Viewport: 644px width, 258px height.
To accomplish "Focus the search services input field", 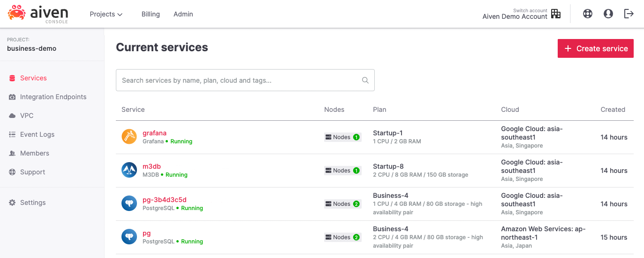I will 245,80.
